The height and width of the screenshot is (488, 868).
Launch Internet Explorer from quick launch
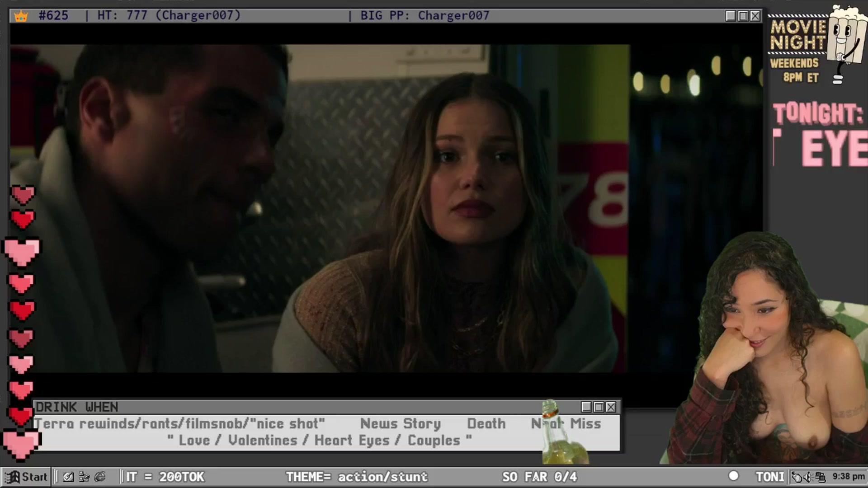100,477
